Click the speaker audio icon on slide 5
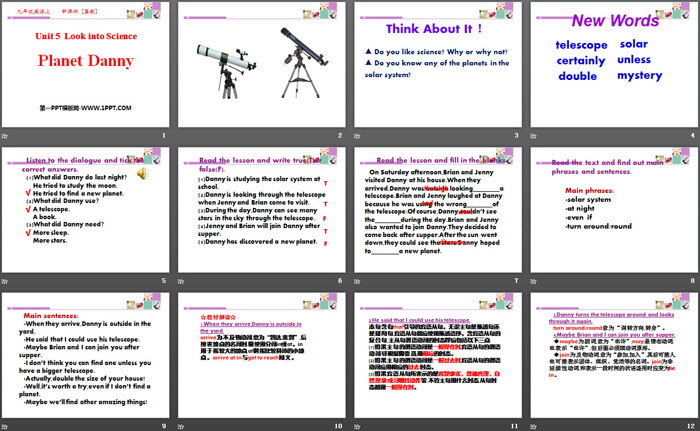Image resolution: width=700 pixels, height=431 pixels. 142,173
